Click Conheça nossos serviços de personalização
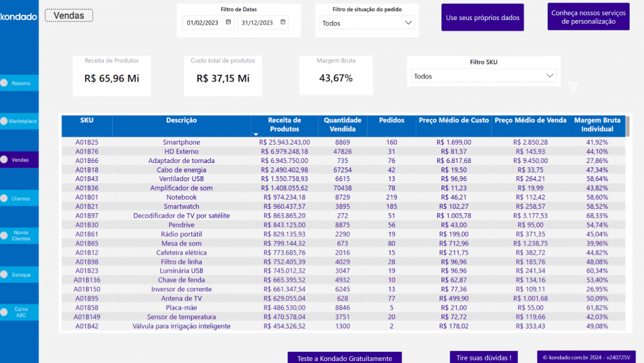644x363 pixels. (588, 17)
